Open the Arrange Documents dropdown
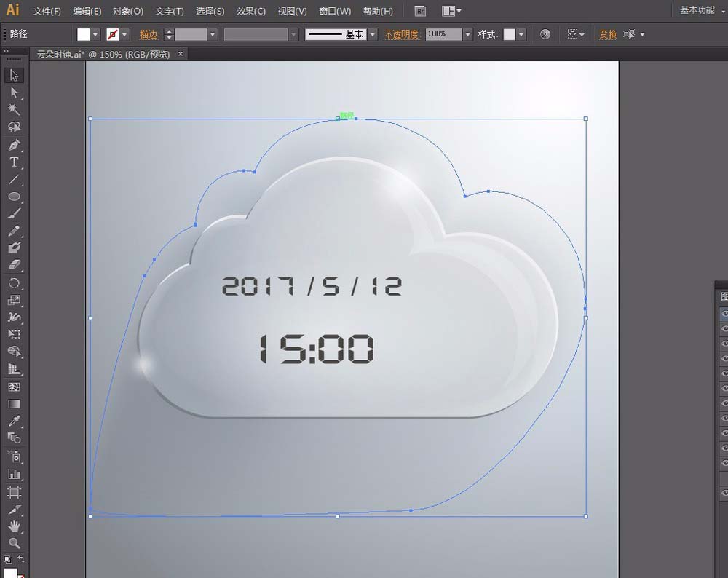This screenshot has height=578, width=728. pos(451,11)
